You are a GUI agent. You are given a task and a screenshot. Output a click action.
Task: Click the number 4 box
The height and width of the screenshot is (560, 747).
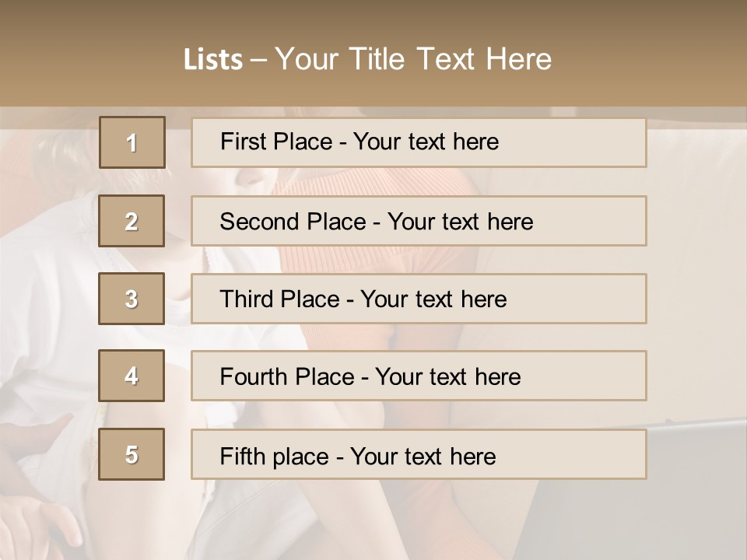pyautogui.click(x=132, y=376)
